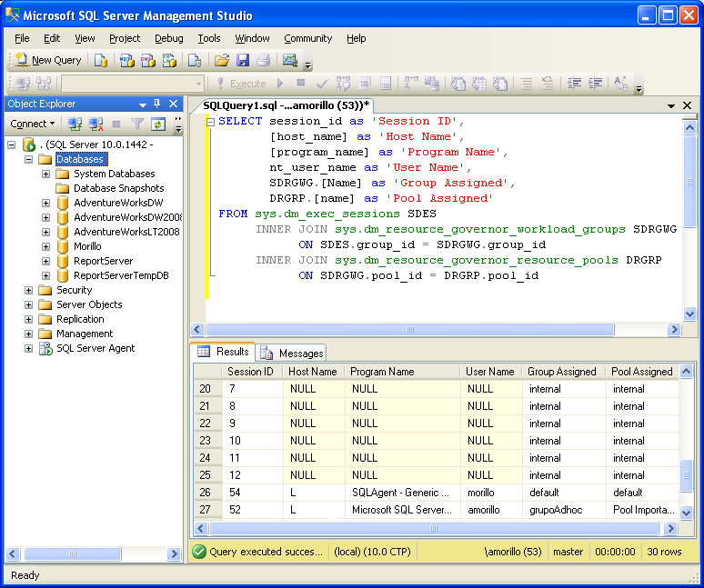
Task: Click the Connect query toolbar icon
Action: 23,84
